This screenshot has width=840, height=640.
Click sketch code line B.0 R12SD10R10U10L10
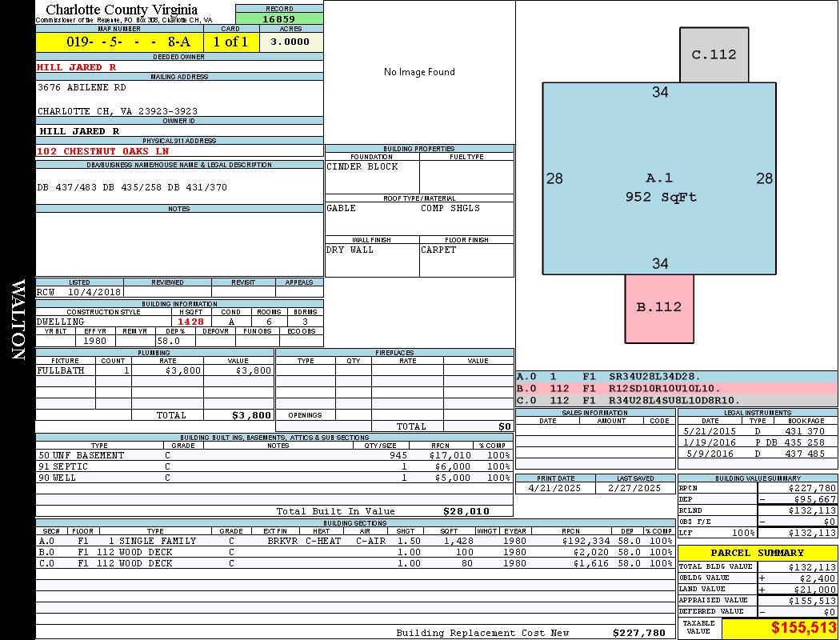(677, 388)
